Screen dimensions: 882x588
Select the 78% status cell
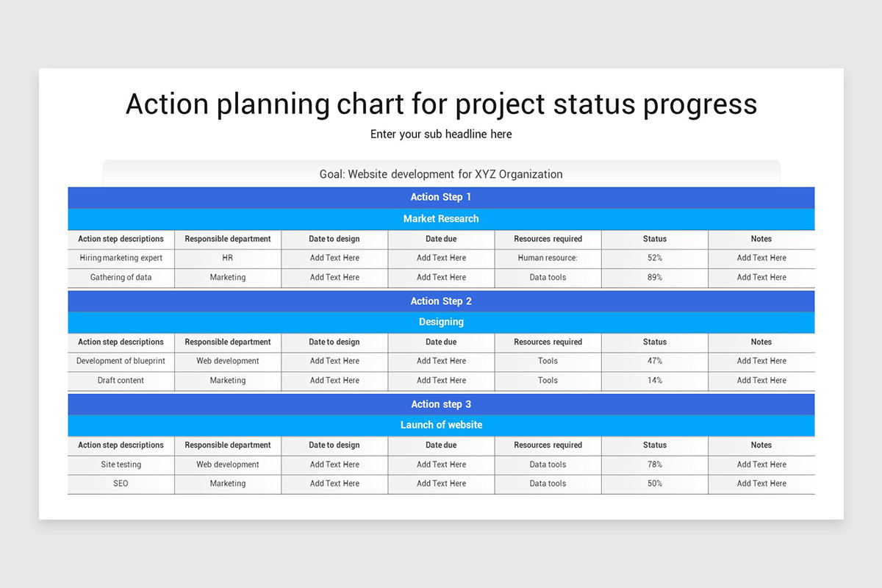click(x=655, y=465)
